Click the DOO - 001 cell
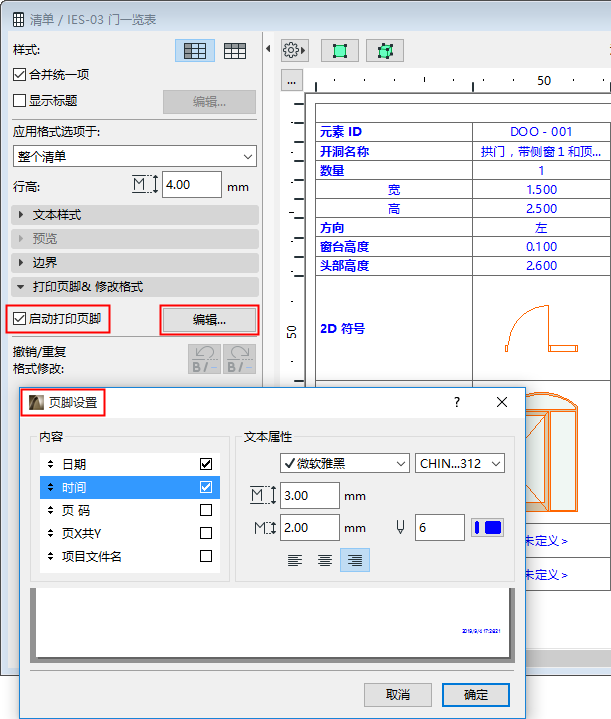 click(541, 132)
